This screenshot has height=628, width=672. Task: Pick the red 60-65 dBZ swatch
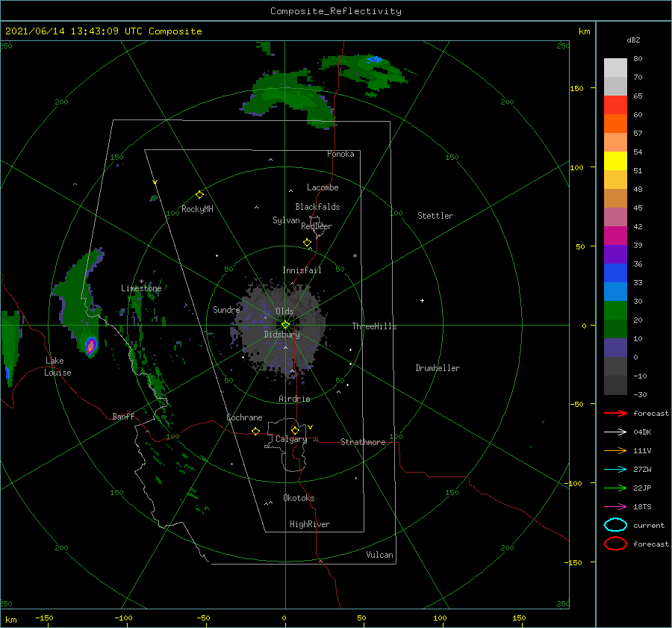[x=615, y=105]
